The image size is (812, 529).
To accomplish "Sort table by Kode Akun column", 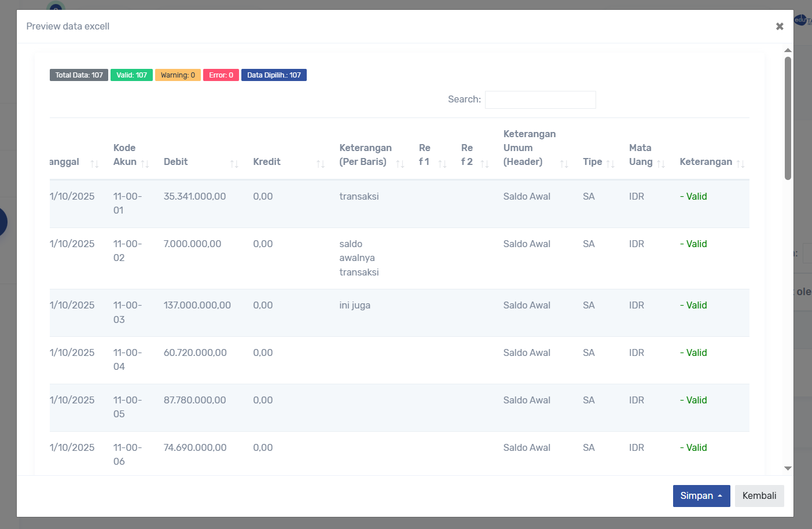I will [x=131, y=155].
